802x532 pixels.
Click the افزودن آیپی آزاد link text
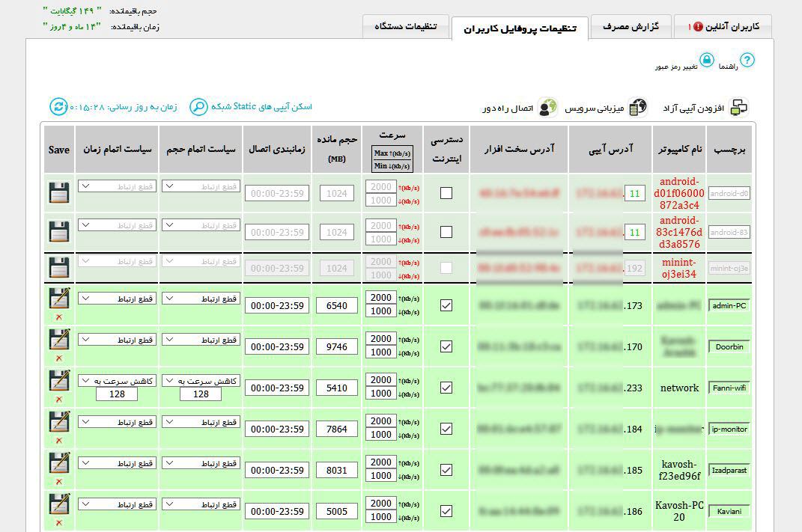tap(693, 108)
